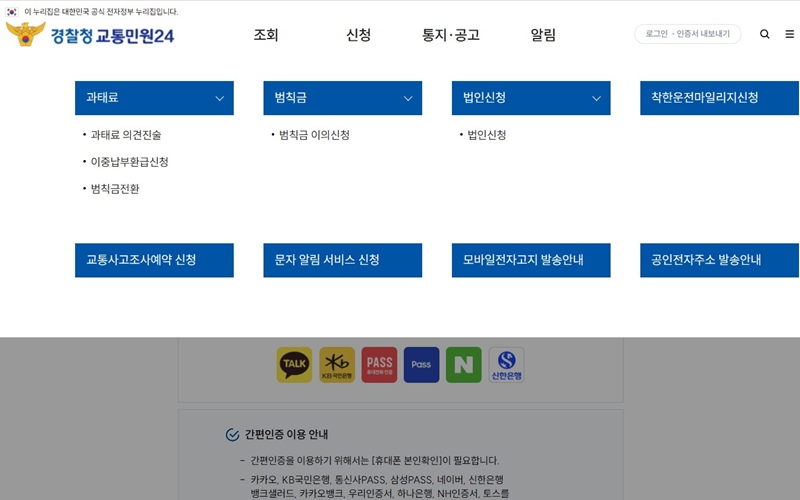The width and height of the screenshot is (800, 500).
Task: Click 공인전자주소 발송안내 button
Action: [719, 260]
